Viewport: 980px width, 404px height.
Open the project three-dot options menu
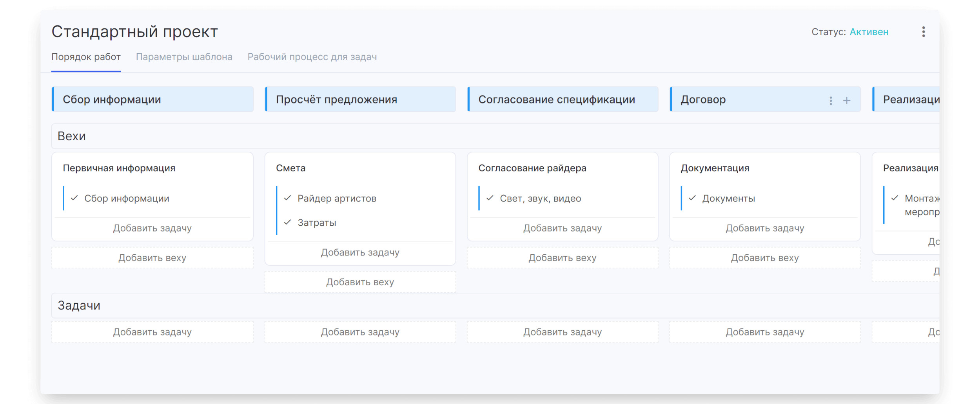click(923, 32)
